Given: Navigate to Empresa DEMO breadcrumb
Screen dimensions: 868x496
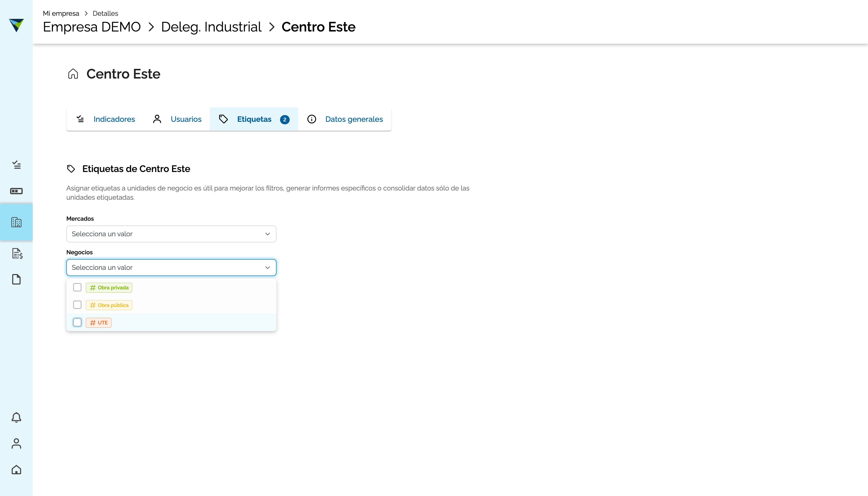Looking at the screenshot, I should tap(92, 27).
